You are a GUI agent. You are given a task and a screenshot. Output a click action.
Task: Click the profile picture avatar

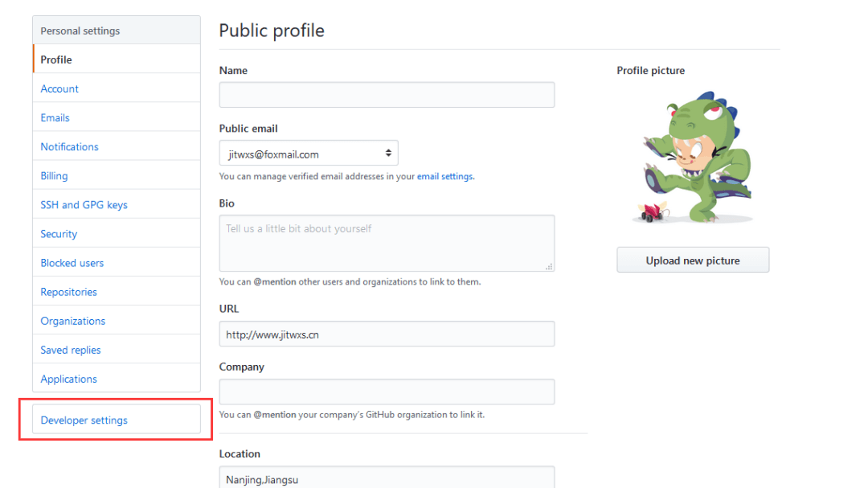(694, 157)
